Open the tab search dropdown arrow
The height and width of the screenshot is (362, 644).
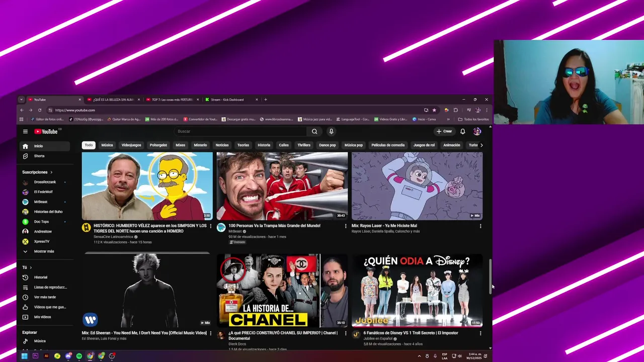(21, 100)
